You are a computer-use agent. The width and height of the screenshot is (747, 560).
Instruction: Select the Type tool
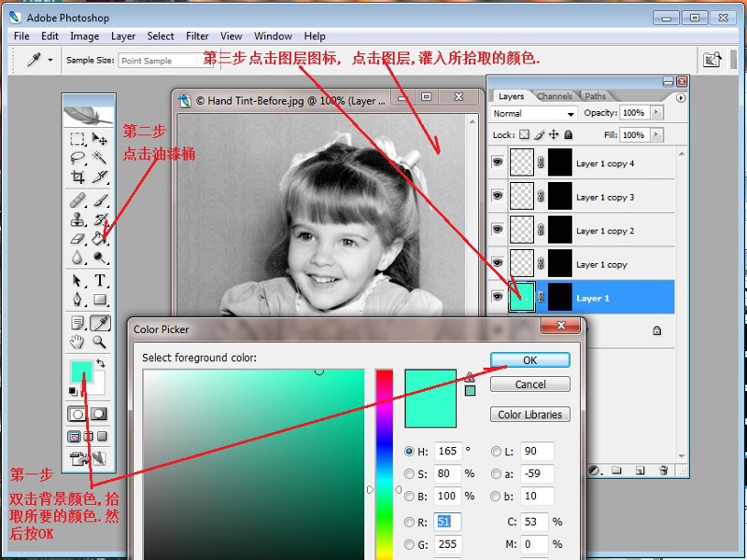[x=100, y=281]
